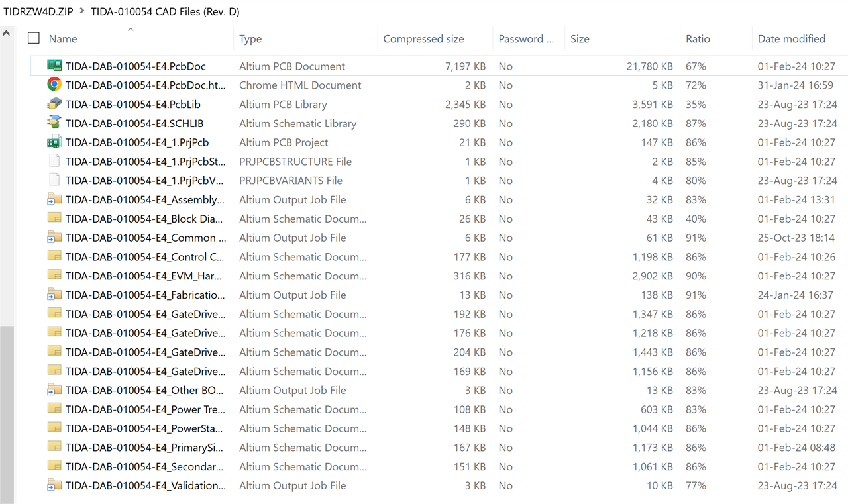Viewport: 848px width, 504px height.
Task: Click the Altium PCB Library type cell
Action: [x=283, y=104]
